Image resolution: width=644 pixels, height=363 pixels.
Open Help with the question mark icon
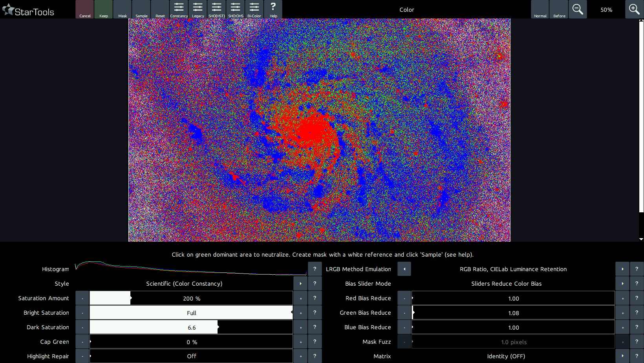tap(273, 9)
